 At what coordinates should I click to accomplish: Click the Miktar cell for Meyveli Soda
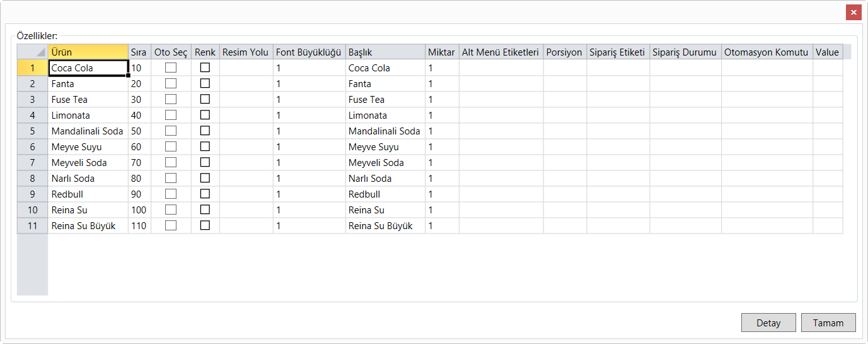coord(442,162)
